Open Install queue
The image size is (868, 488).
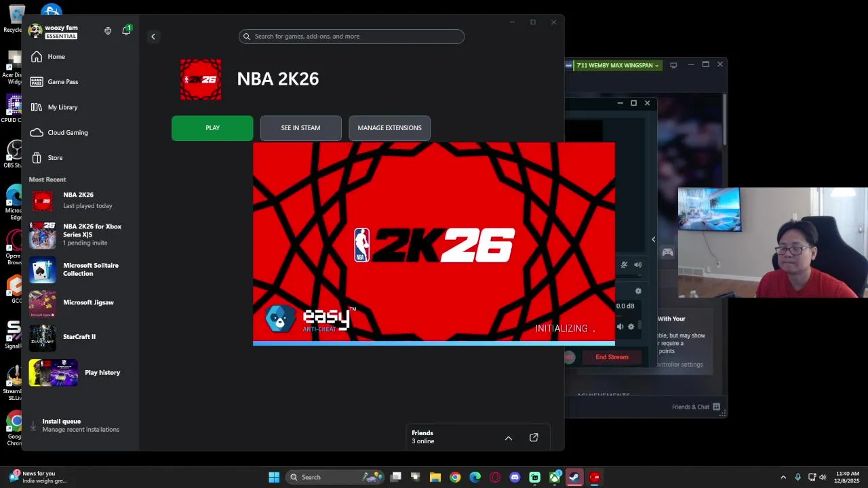(80, 426)
